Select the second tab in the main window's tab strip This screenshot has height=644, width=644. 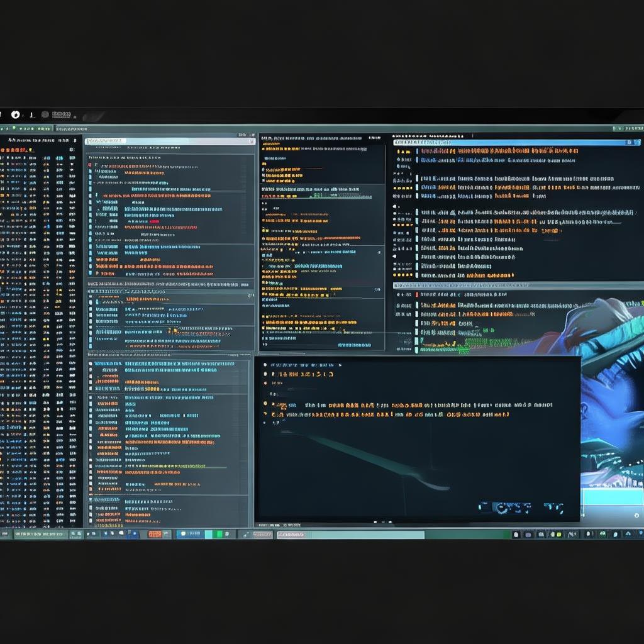point(72,129)
